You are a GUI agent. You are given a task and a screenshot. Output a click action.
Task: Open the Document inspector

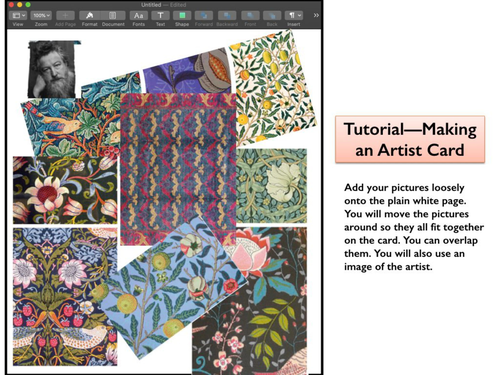(x=113, y=16)
